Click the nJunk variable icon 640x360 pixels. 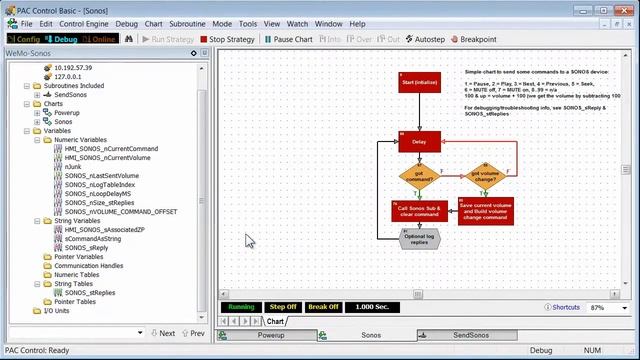(58, 167)
